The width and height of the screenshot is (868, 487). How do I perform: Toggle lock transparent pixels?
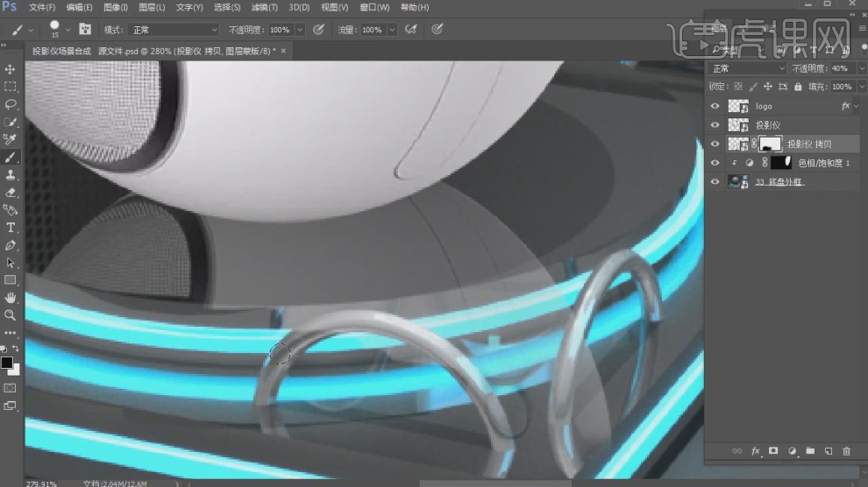point(738,87)
